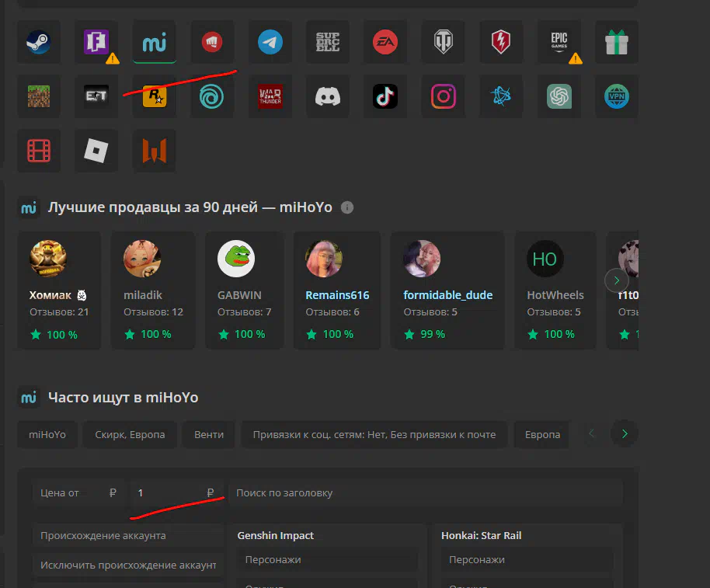Open Genshin Impact 'Персонажи' dropdown
The width and height of the screenshot is (710, 588).
tap(327, 559)
